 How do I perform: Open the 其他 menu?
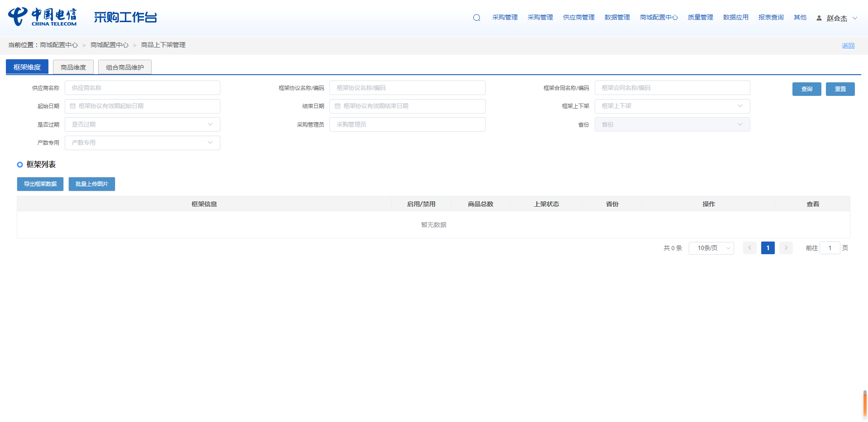click(800, 17)
